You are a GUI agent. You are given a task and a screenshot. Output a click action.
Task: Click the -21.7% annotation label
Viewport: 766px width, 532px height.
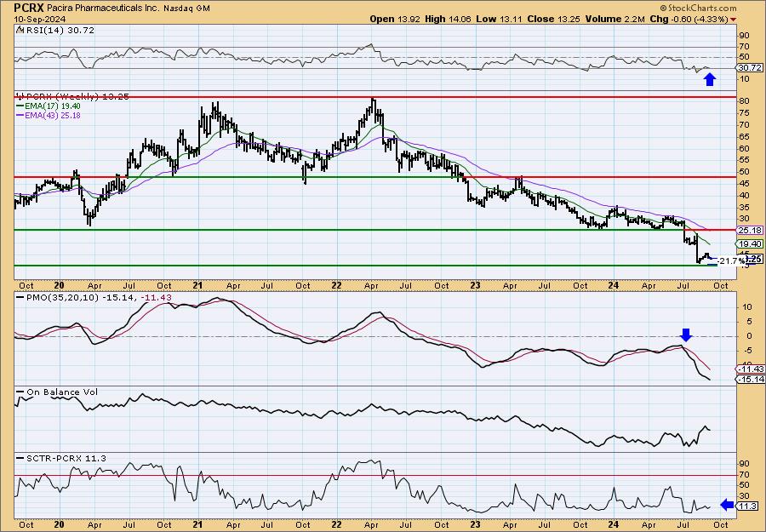coord(731,261)
